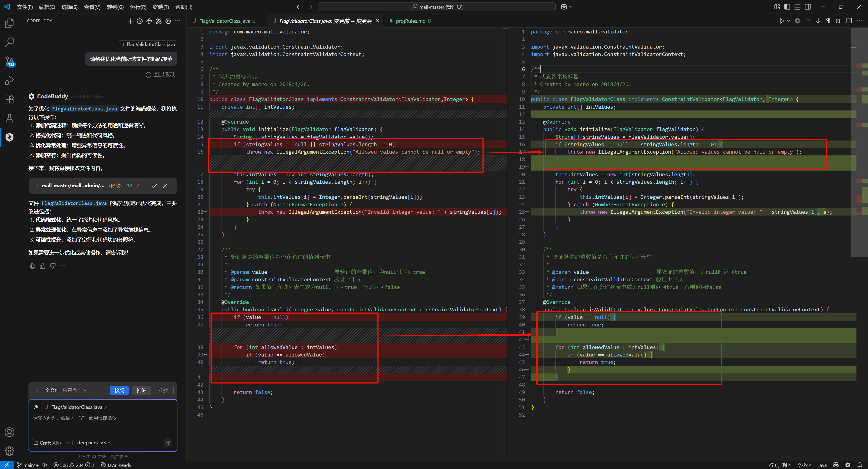Toggle the primary sidebar visibility in the title bar
Screen dimensions: 868x469
[787, 7]
